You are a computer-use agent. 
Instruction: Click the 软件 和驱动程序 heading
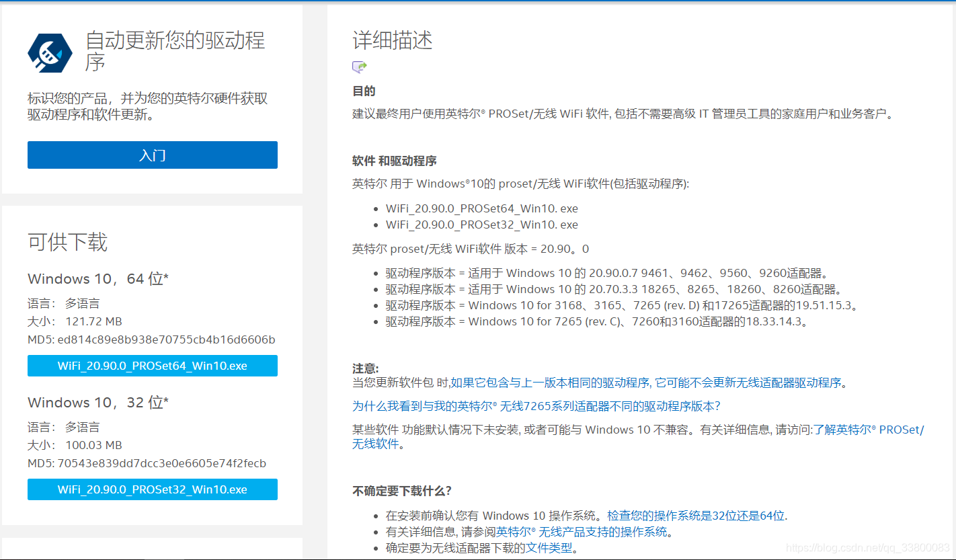(x=395, y=161)
